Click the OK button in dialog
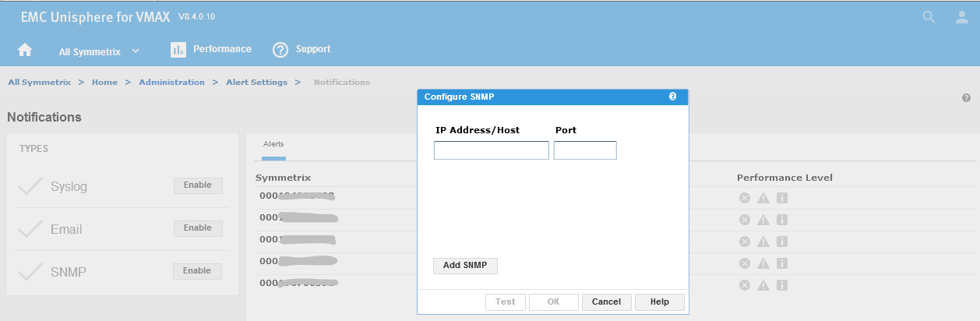 pyautogui.click(x=554, y=302)
